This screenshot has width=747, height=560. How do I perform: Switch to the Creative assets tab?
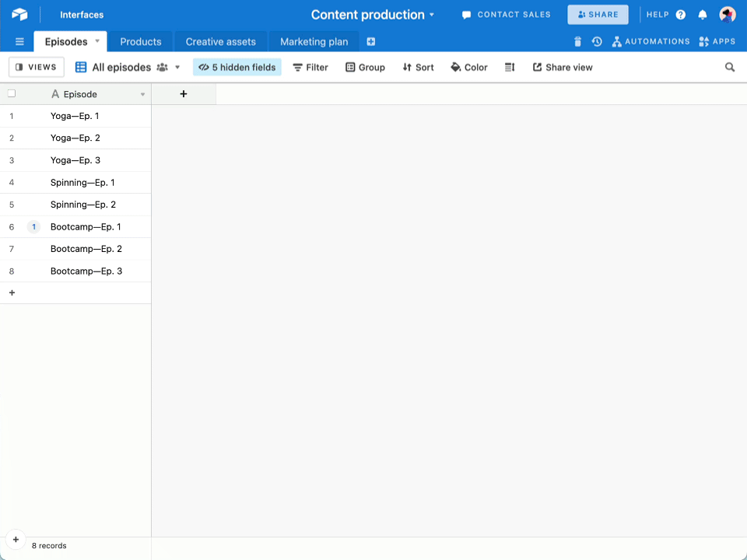220,41
